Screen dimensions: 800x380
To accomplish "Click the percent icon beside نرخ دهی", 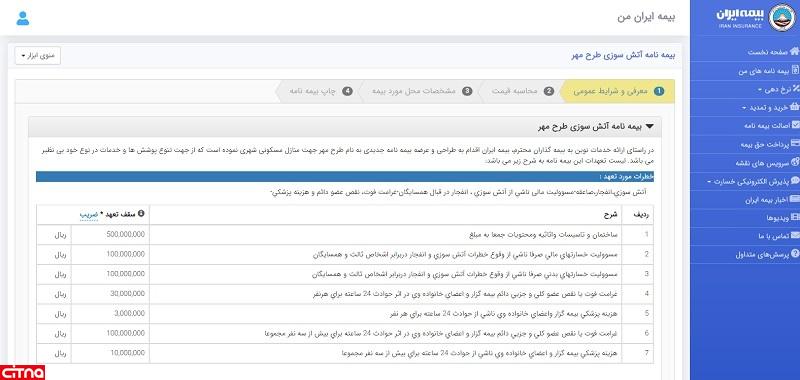I will tap(795, 89).
